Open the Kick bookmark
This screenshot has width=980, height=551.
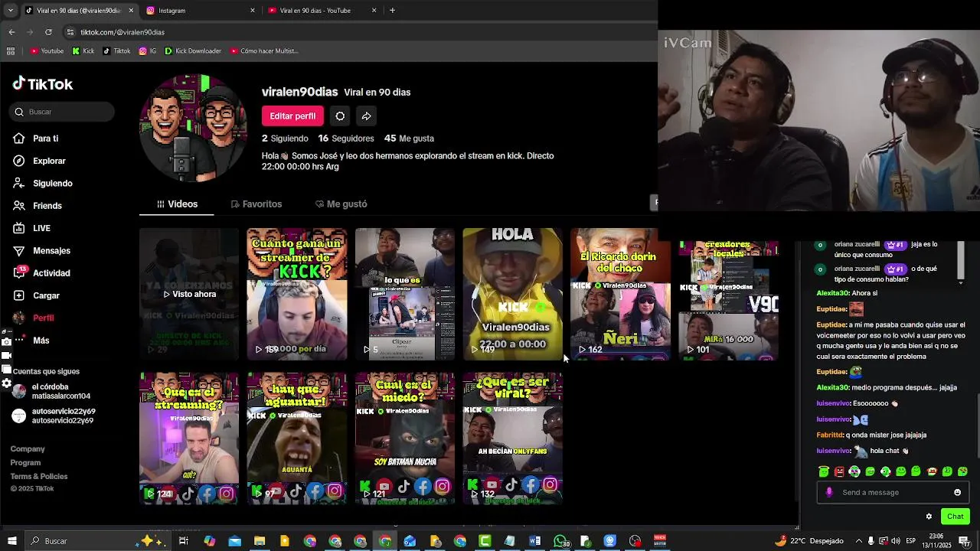pyautogui.click(x=83, y=51)
